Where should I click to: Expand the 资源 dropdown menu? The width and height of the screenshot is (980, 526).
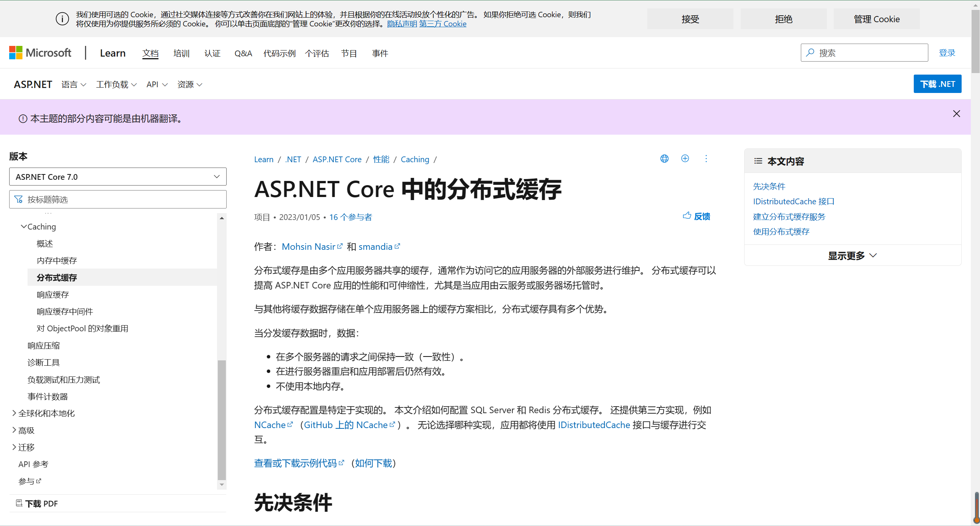190,85
